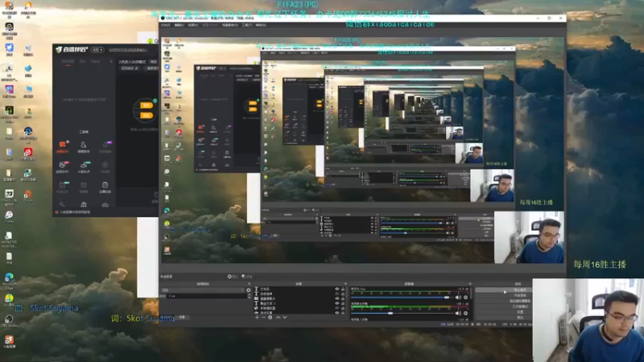644x362 pixels.
Task: Mute the upper audio mixer channel speaker icon
Action: 458,297
